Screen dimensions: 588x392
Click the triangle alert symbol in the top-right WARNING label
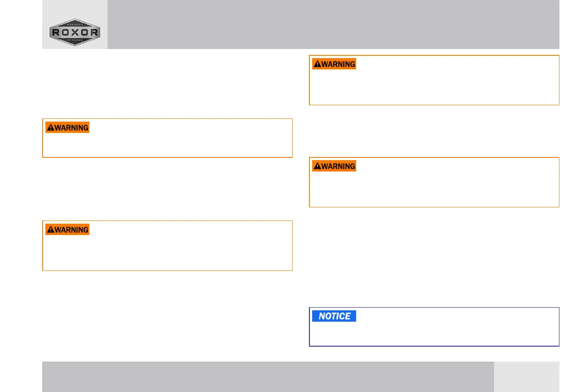[317, 64]
